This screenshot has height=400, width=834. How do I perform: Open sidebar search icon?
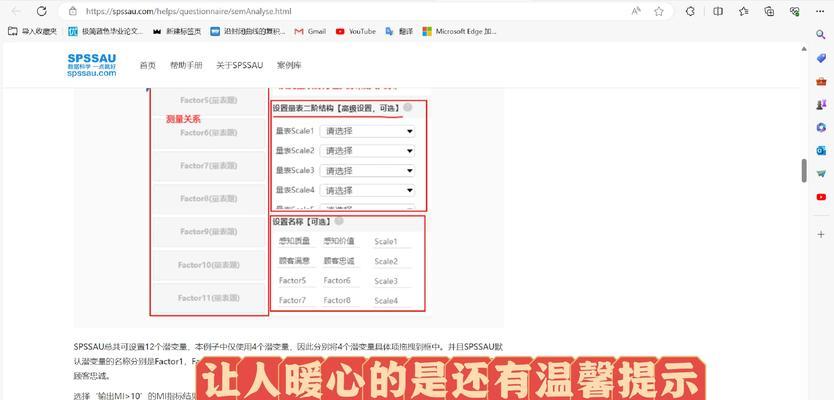[821, 34]
